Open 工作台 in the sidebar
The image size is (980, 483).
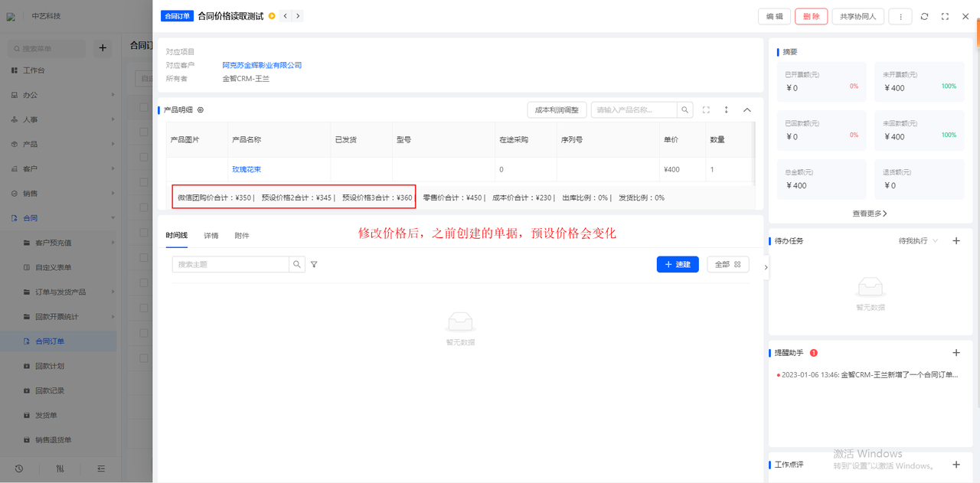pos(58,70)
